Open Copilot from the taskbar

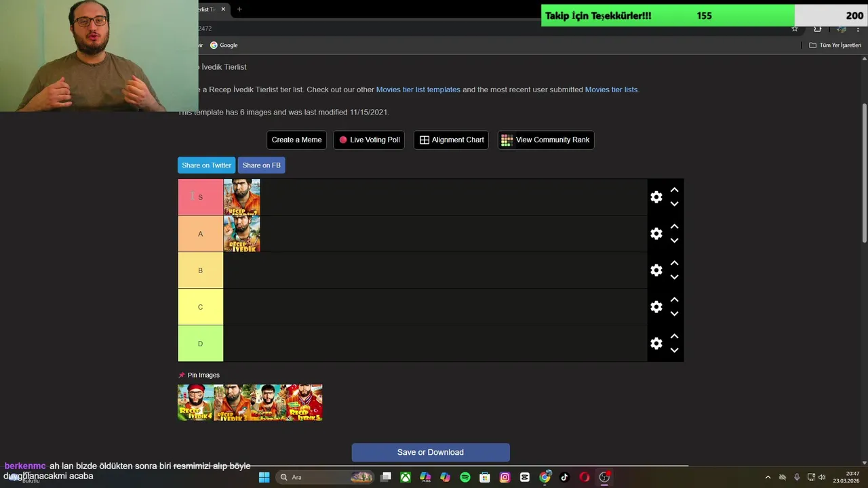(445, 477)
